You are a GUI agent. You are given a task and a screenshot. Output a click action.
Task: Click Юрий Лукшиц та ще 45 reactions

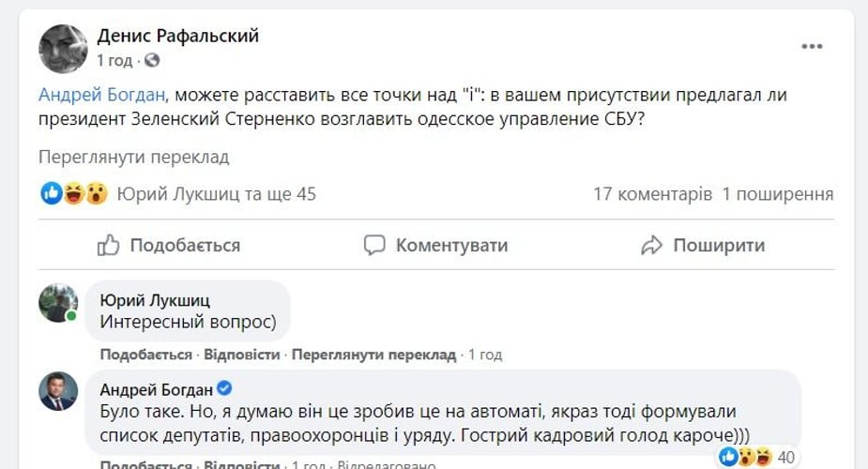pyautogui.click(x=216, y=194)
